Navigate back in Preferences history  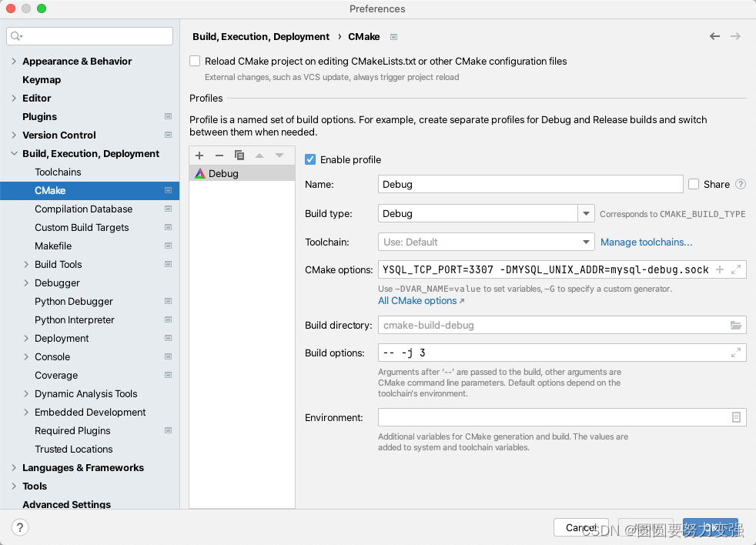pyautogui.click(x=714, y=36)
